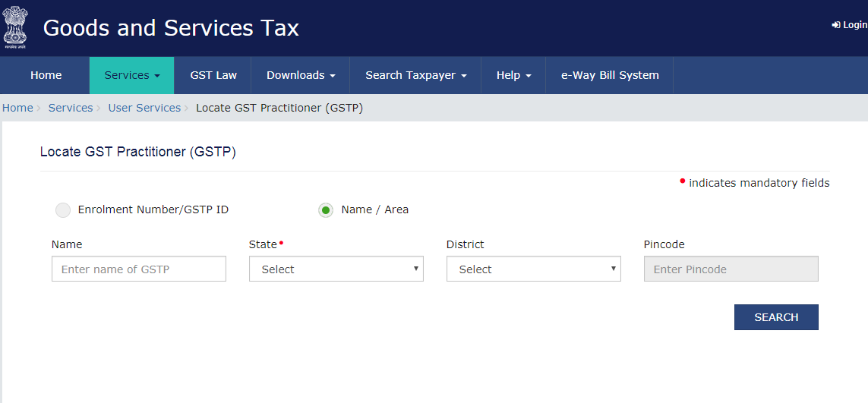Expand the Search Taxpayer menu
Viewport: 868px width, 403px height.
pyautogui.click(x=415, y=75)
